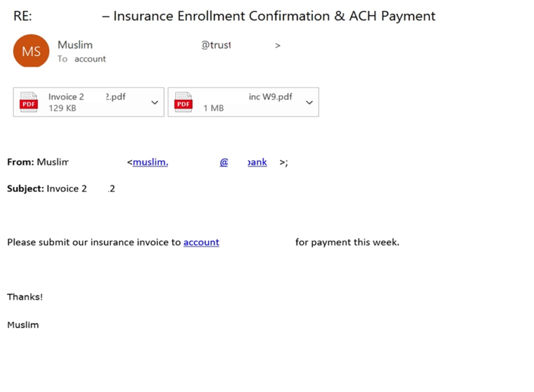Screen dimensions: 534x392
Task: Expand the W9.pdf attachment dropdown arrow
Action: pyautogui.click(x=309, y=103)
